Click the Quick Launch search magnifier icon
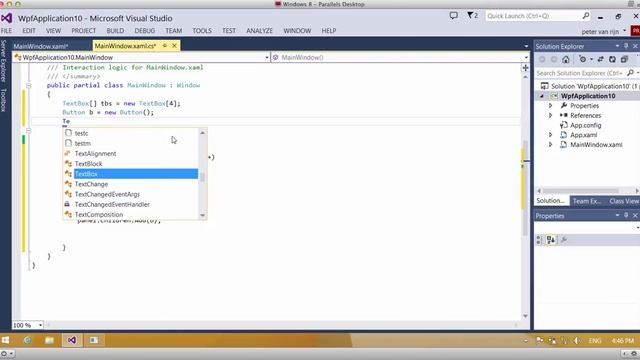This screenshot has height=360, width=640. (586, 16)
